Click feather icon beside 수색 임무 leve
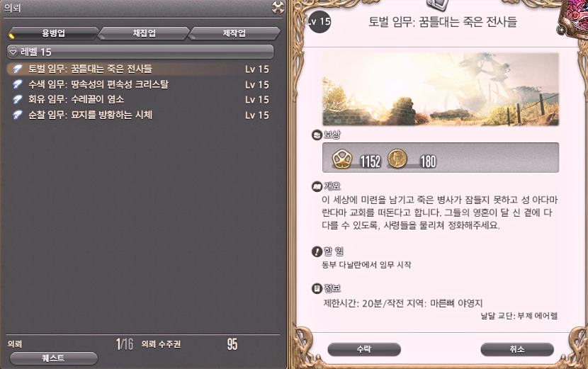This screenshot has height=369, width=588. (x=17, y=84)
